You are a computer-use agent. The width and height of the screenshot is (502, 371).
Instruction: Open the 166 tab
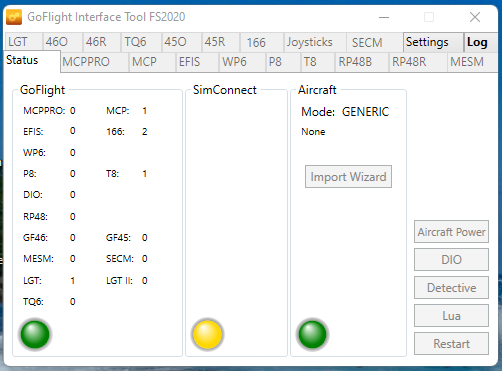pyautogui.click(x=262, y=42)
